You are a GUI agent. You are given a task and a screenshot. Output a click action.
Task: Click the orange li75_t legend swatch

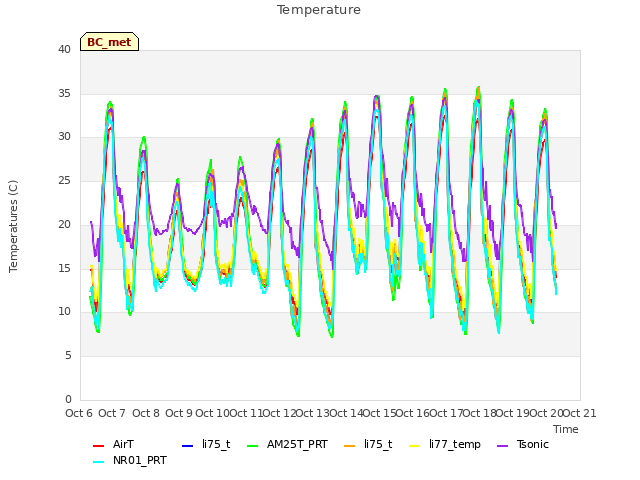[350, 445]
